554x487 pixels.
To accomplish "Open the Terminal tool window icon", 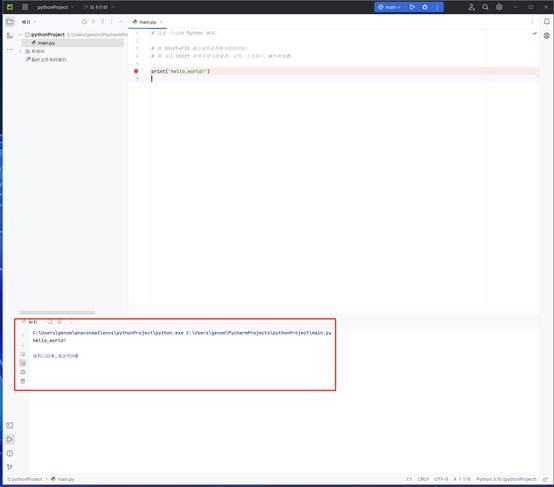I will 10,426.
